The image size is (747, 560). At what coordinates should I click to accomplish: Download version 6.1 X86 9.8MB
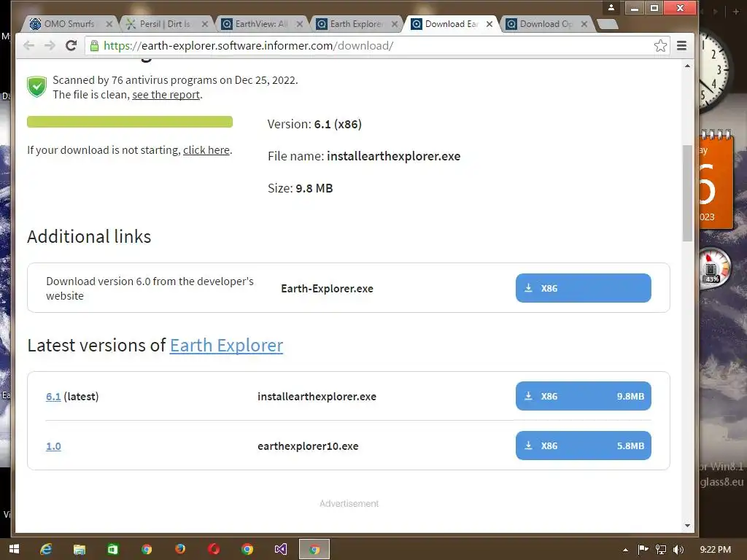583,396
